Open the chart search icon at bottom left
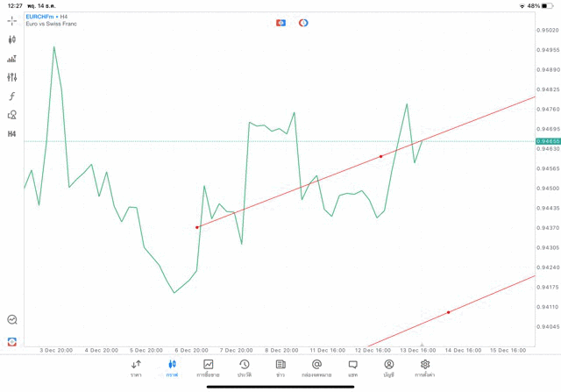Viewport: 561px width, 392px height. point(12,320)
